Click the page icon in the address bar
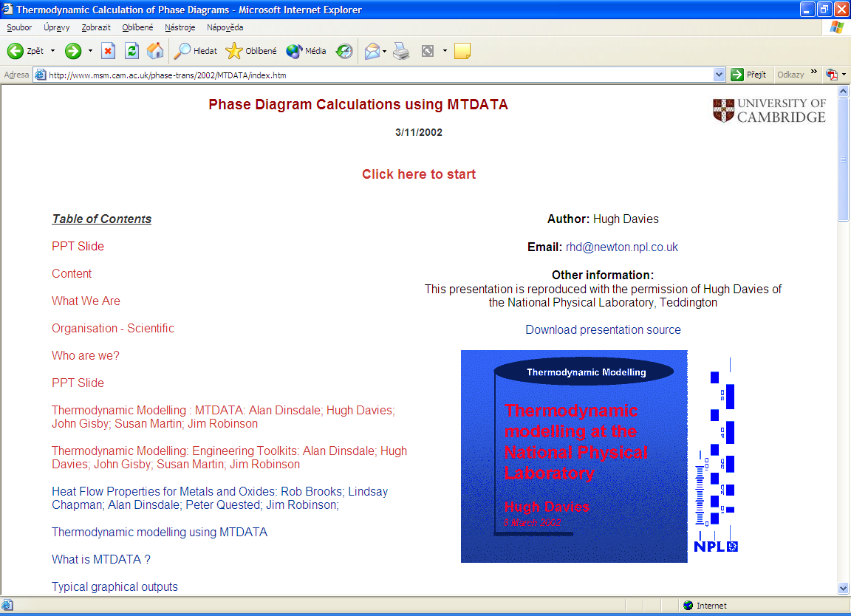Viewport: 851px width, 616px height. coord(40,75)
